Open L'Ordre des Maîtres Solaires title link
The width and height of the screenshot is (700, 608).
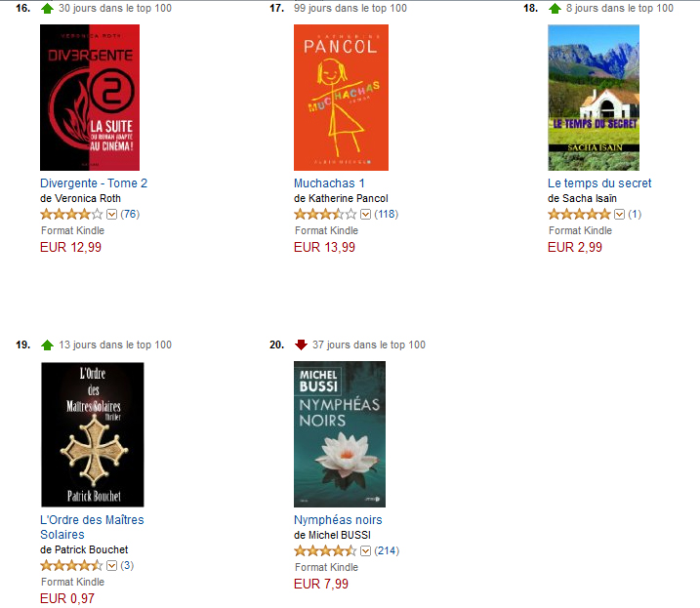coord(92,527)
